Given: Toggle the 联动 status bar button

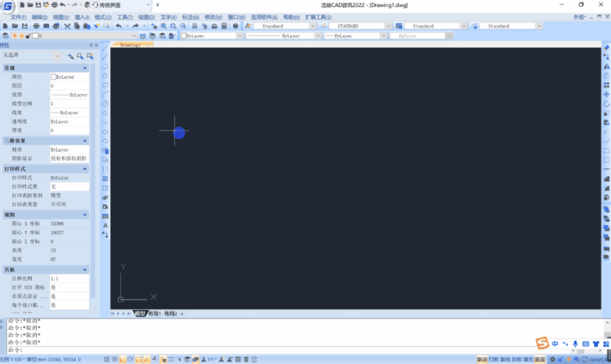Looking at the screenshot, I should pyautogui.click(x=482, y=359).
